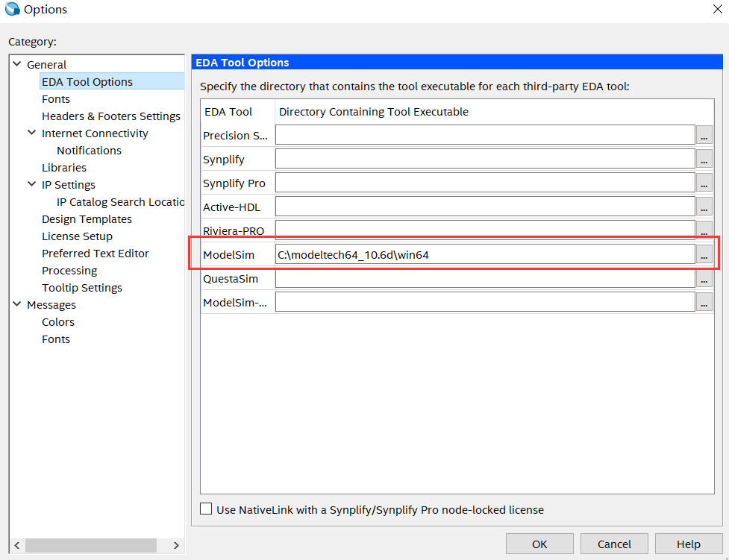This screenshot has width=729, height=560.
Task: Click the category tree horizontal scrollbar thumb
Action: 91,545
